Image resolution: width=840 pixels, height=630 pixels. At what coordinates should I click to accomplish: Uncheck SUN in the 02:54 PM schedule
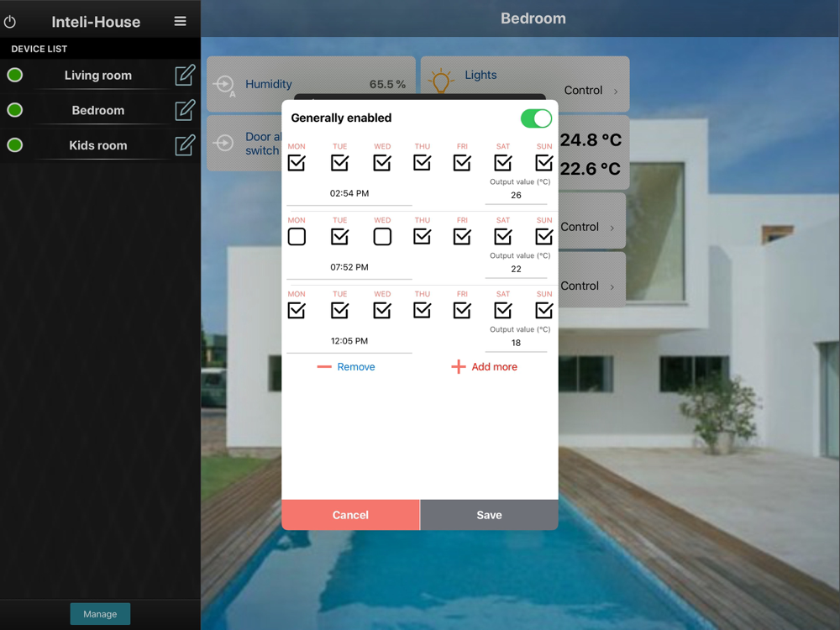point(543,163)
